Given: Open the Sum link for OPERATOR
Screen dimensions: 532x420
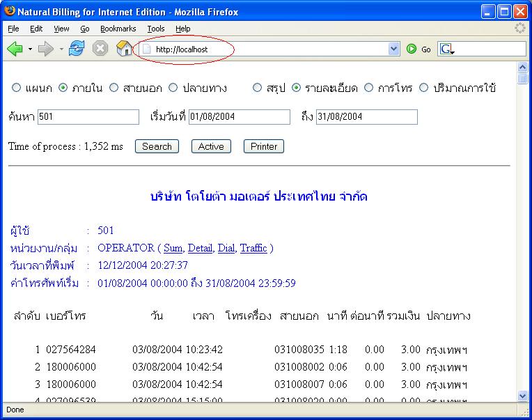Looking at the screenshot, I should (x=173, y=248).
